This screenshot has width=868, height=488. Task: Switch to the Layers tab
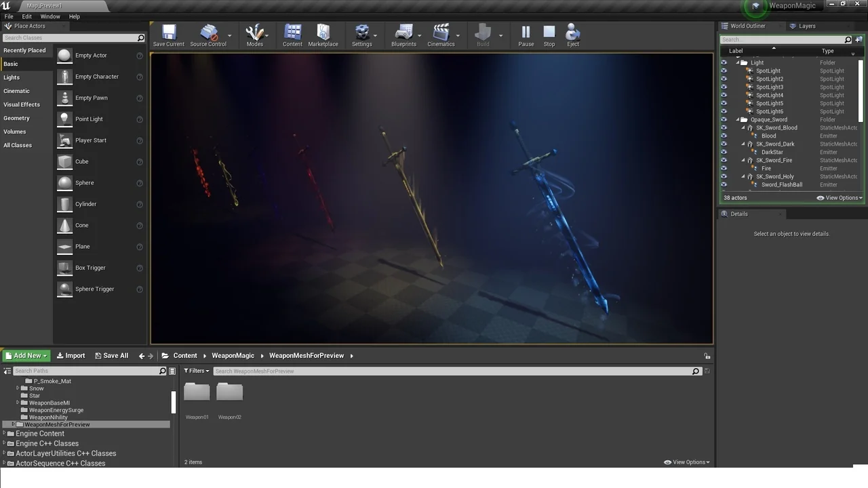[806, 26]
